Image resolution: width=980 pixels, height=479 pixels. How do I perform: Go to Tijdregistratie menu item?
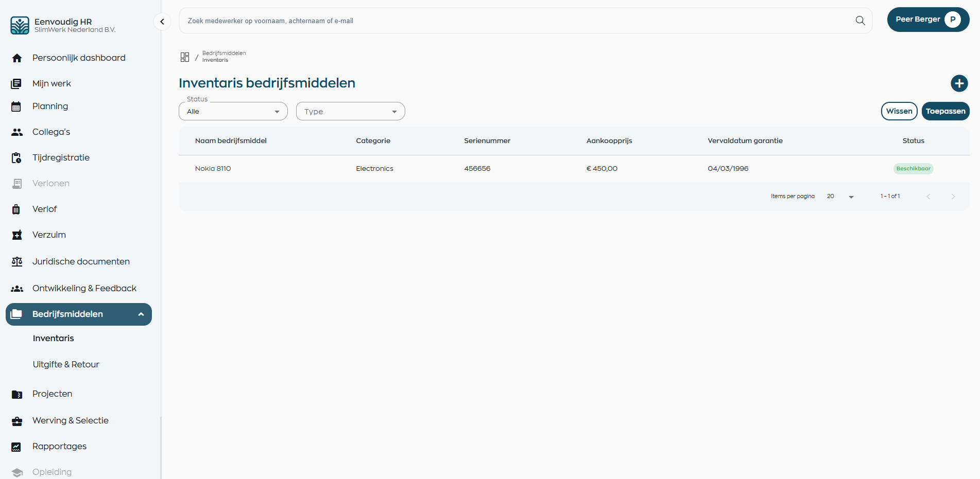[61, 157]
